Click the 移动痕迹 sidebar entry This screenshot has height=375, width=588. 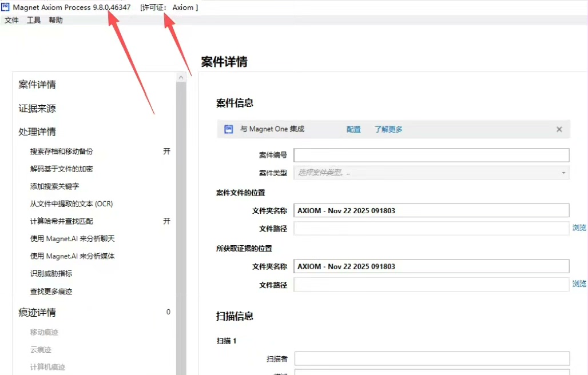click(44, 332)
